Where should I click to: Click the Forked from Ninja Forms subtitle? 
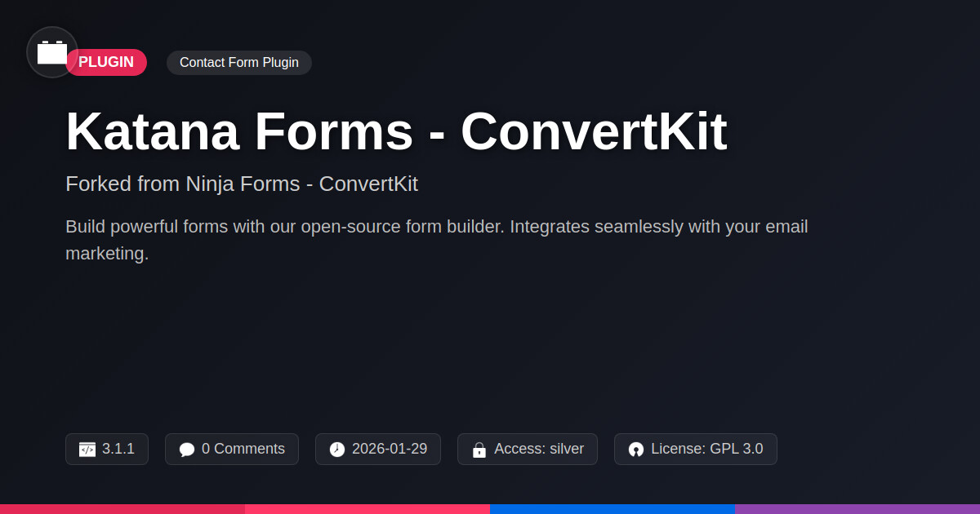pyautogui.click(x=242, y=184)
